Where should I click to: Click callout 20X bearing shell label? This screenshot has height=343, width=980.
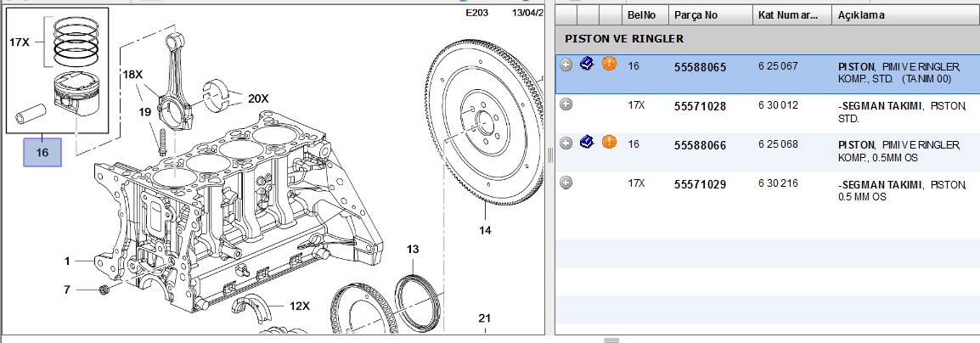point(258,98)
